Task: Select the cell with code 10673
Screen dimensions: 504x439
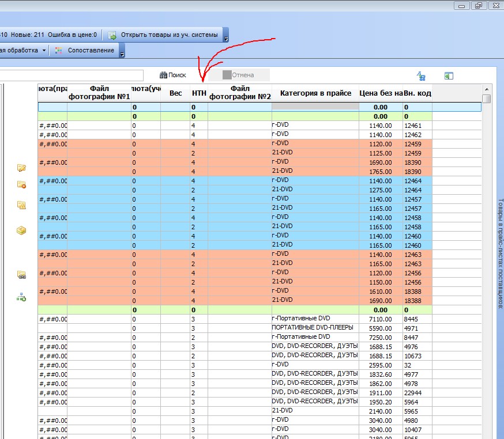Action: coord(418,356)
